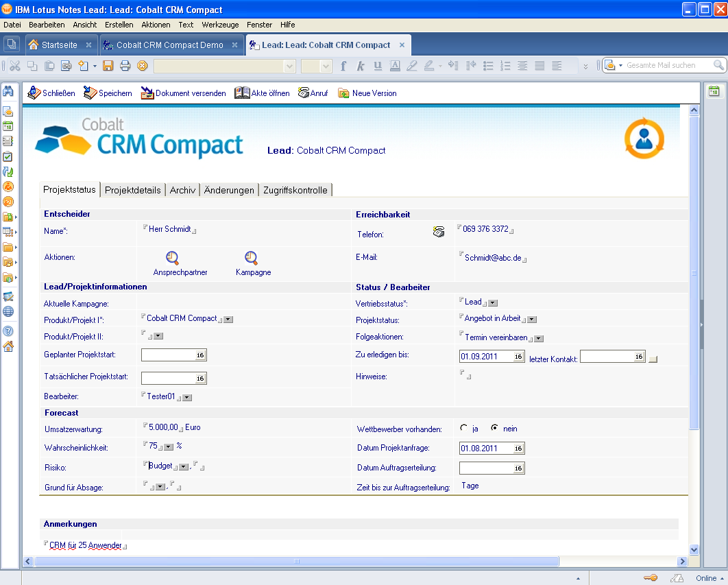Open the Projektstatus dropdown arrow
Screen dimensions: 728x585
(532, 319)
